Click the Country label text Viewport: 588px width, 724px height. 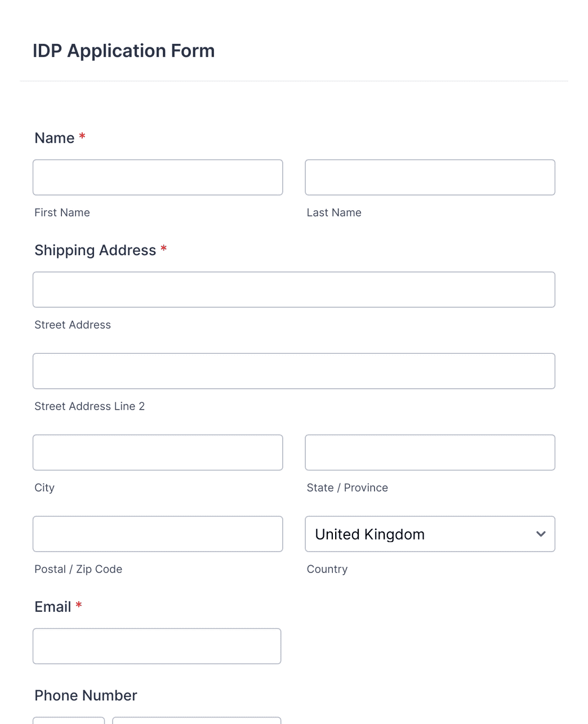point(327,569)
